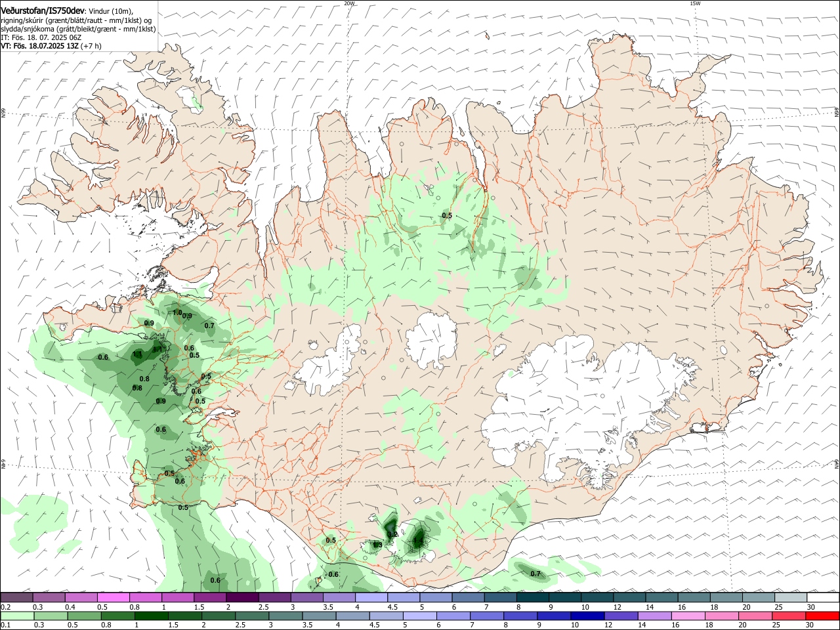The width and height of the screenshot is (840, 630).
Task: Click the '0.4' legend tick label
Action: pos(70,607)
